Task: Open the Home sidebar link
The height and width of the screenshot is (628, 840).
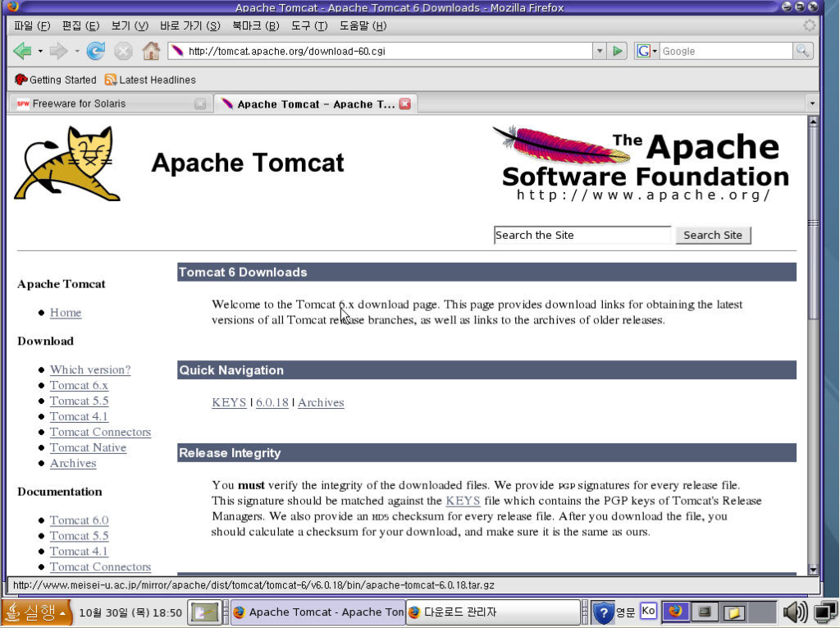Action: [66, 313]
